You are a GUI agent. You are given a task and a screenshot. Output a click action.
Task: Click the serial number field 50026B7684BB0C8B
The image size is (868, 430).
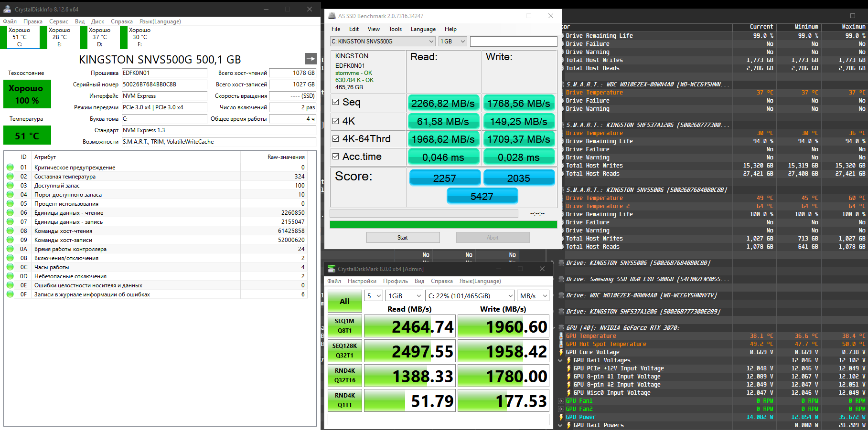[x=165, y=84]
